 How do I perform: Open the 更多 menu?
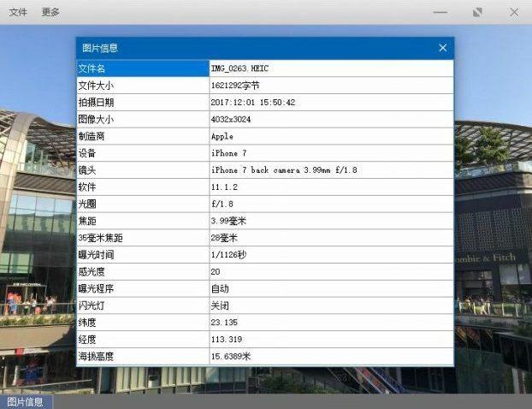tap(50, 12)
